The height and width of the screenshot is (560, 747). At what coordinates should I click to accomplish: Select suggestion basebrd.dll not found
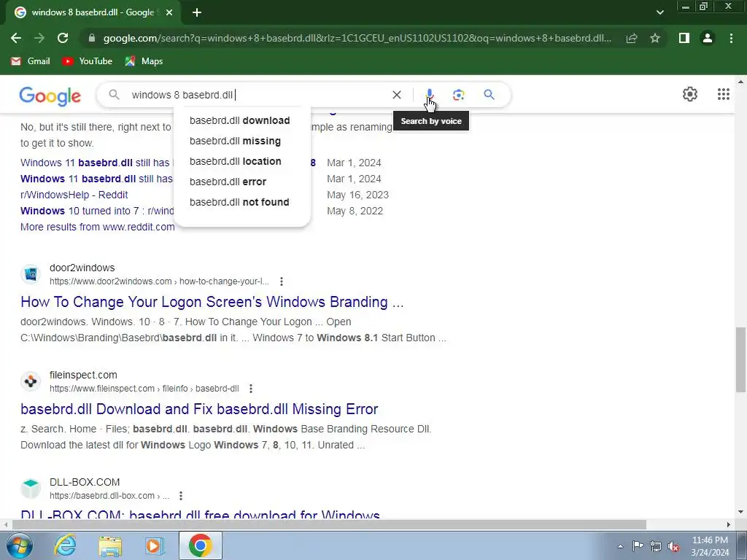239,203
